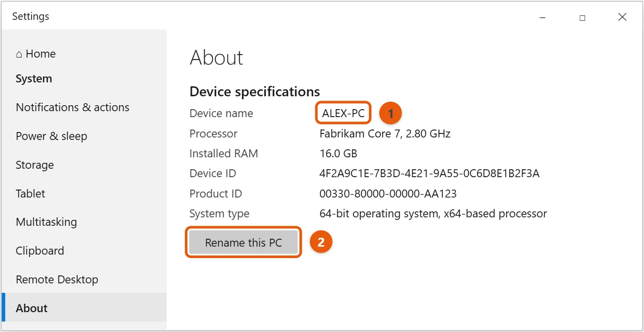This screenshot has width=644, height=332.
Task: Maximize the Settings window
Action: point(582,17)
